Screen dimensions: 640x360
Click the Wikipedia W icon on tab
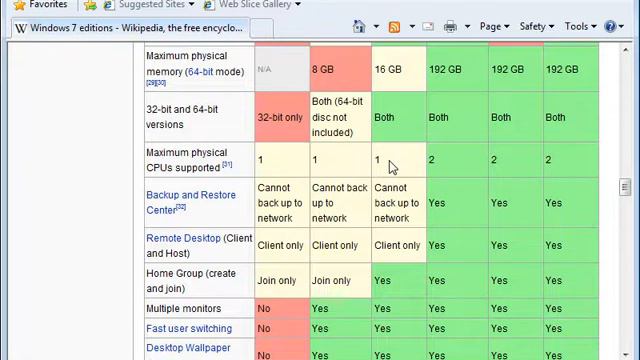(21, 28)
